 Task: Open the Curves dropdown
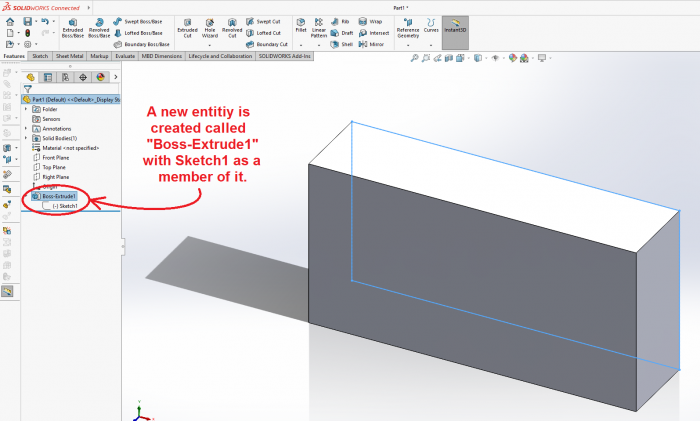point(431,29)
